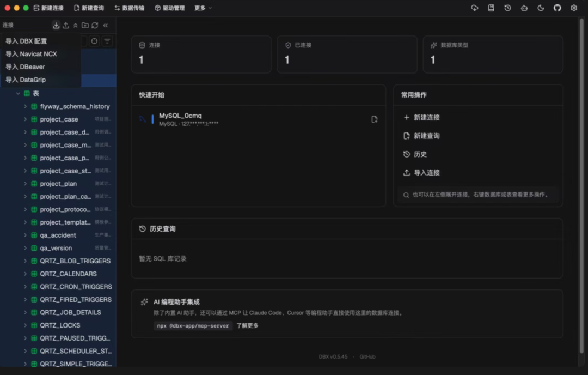Select 导入 DataGrip menu entry
The height and width of the screenshot is (375, 588).
tap(40, 80)
